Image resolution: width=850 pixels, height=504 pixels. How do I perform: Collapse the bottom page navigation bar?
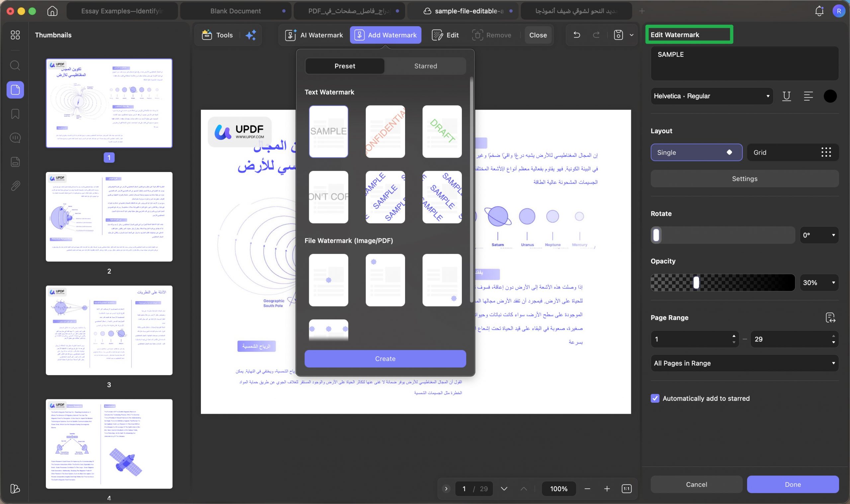pos(446,489)
